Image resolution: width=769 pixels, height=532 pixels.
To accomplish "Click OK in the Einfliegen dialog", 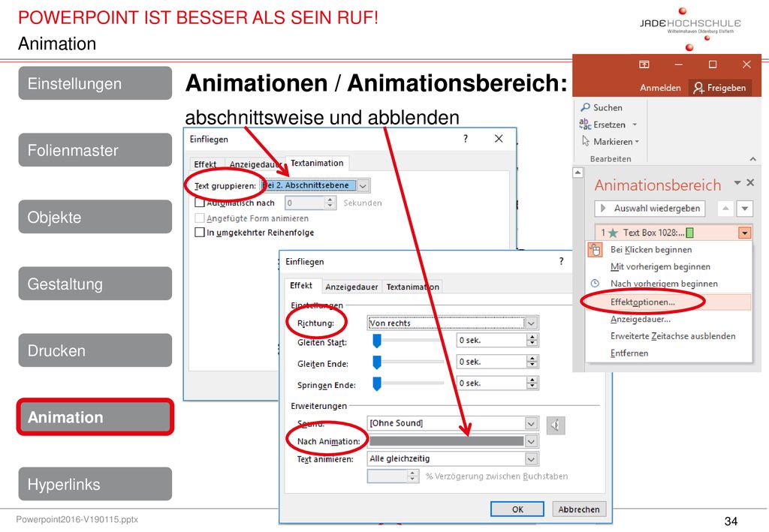I will point(517,509).
